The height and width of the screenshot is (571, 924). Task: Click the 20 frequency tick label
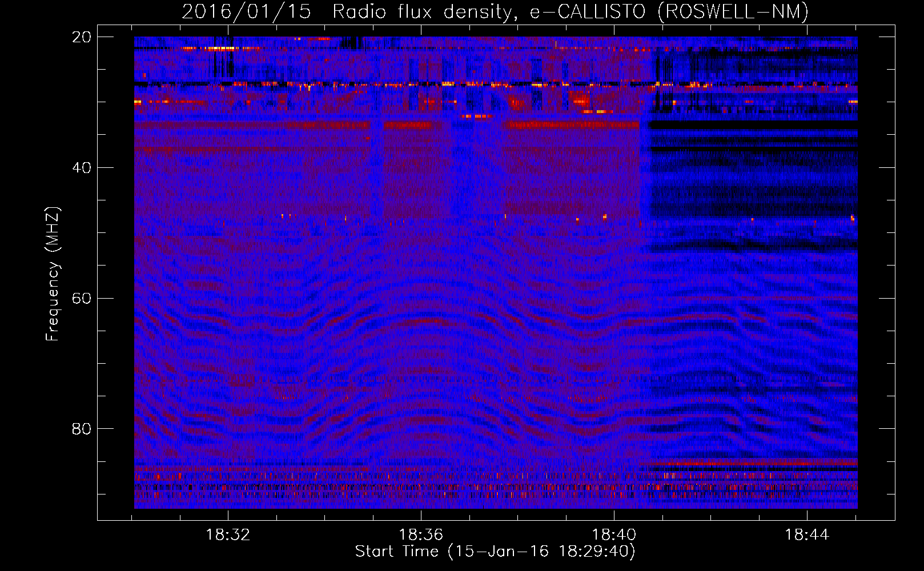82,37
